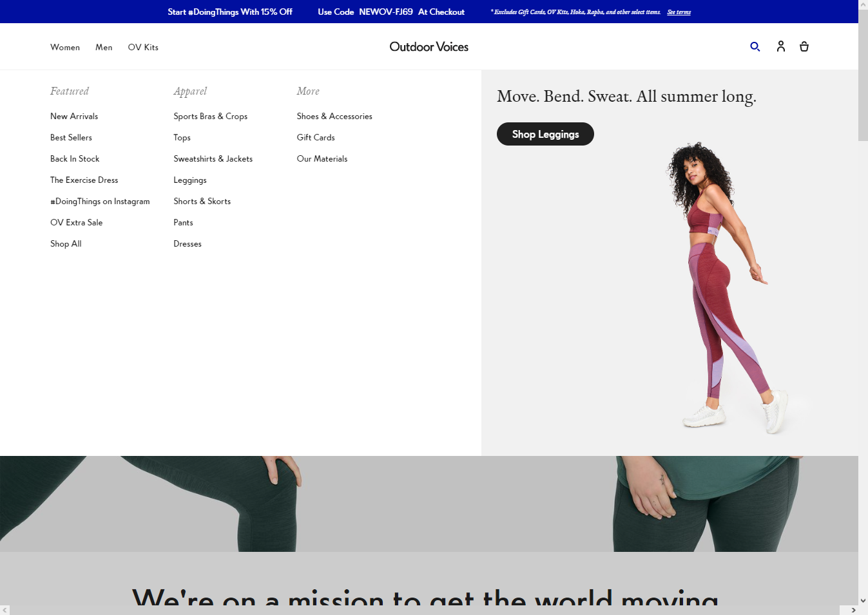Click the scroll up arrow
Viewport: 868px width, 615px height.
point(863,5)
